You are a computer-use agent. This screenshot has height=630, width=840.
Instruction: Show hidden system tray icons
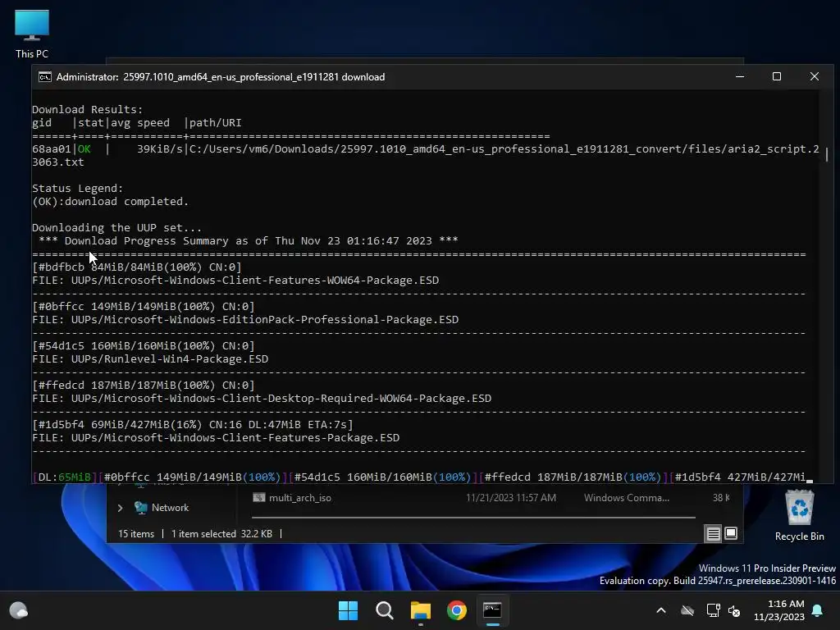[x=661, y=610]
